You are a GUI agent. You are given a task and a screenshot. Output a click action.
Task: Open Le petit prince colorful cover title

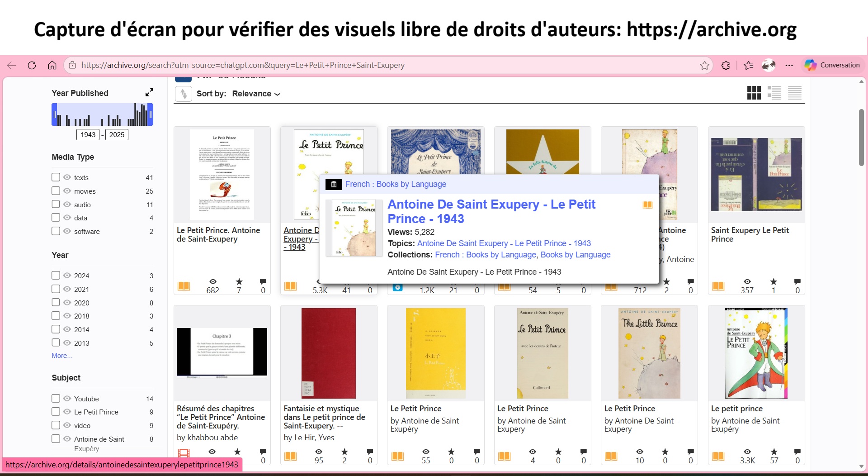point(736,409)
